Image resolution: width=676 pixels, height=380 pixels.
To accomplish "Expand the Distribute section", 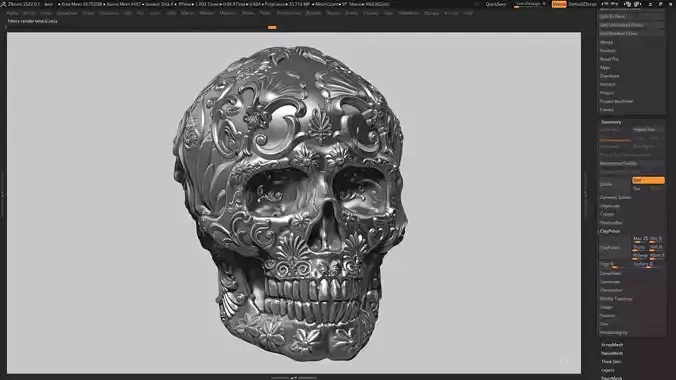I will [609, 76].
